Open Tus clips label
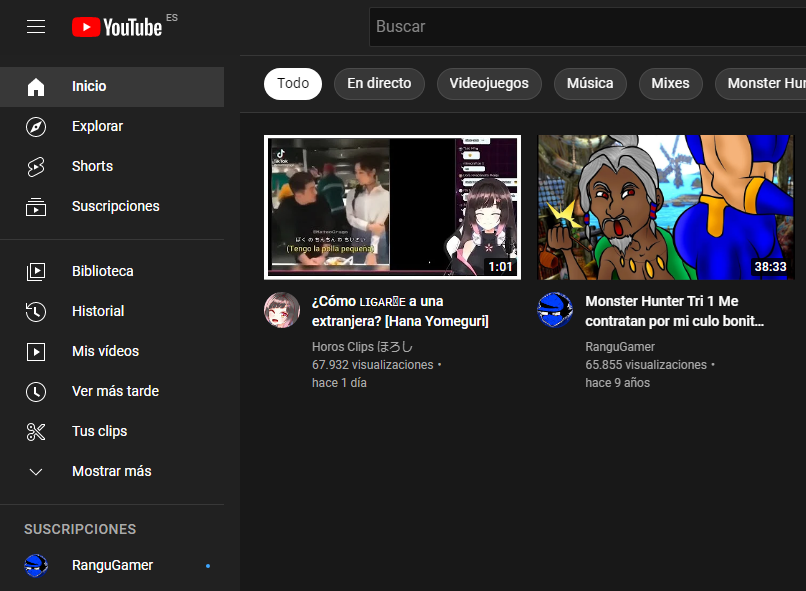Image resolution: width=806 pixels, height=591 pixels. tap(100, 432)
